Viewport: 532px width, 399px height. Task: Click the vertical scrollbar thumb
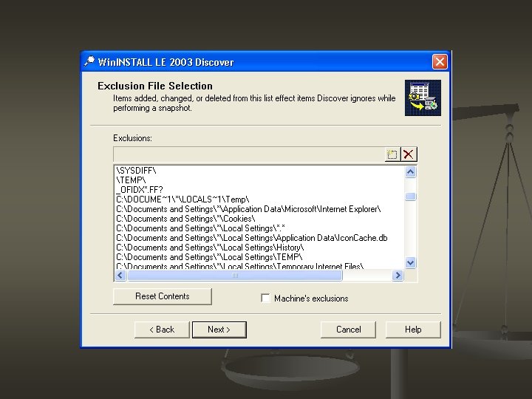coord(411,197)
